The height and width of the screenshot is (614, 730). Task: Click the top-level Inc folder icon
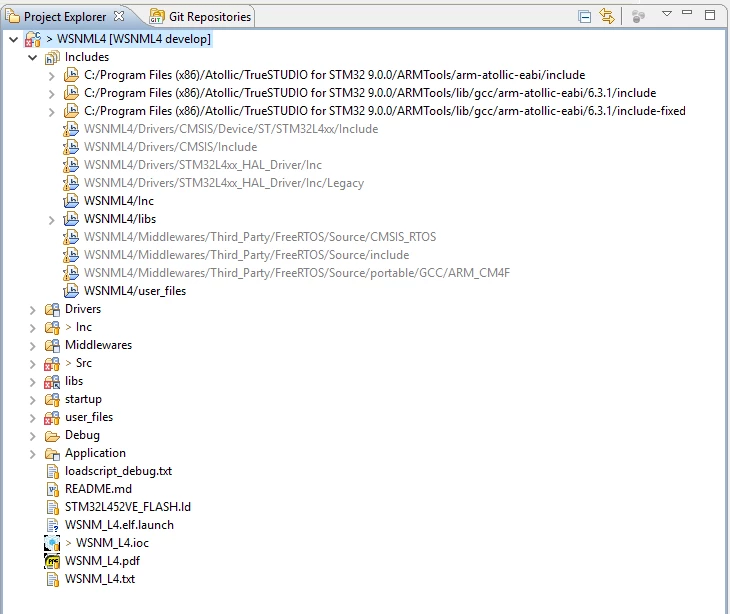pyautogui.click(x=52, y=327)
